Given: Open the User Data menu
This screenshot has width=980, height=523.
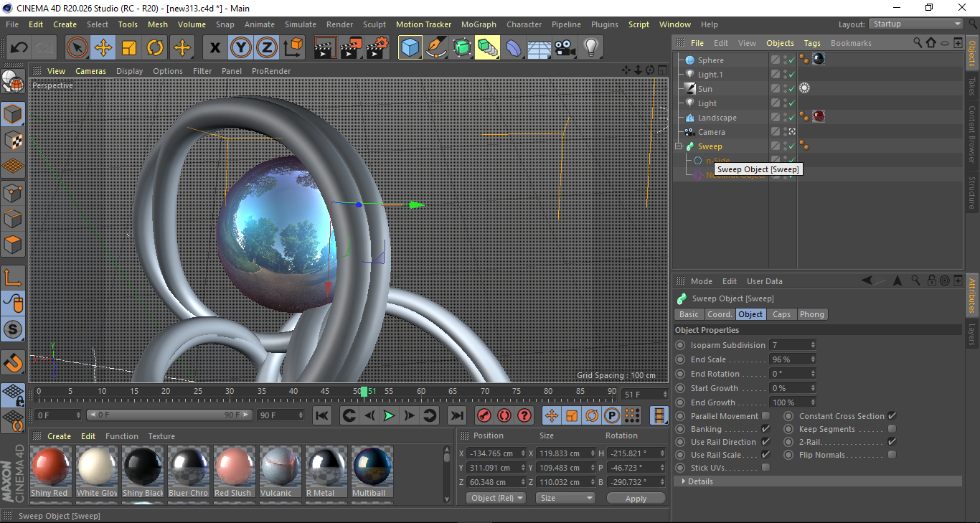Looking at the screenshot, I should pyautogui.click(x=764, y=281).
